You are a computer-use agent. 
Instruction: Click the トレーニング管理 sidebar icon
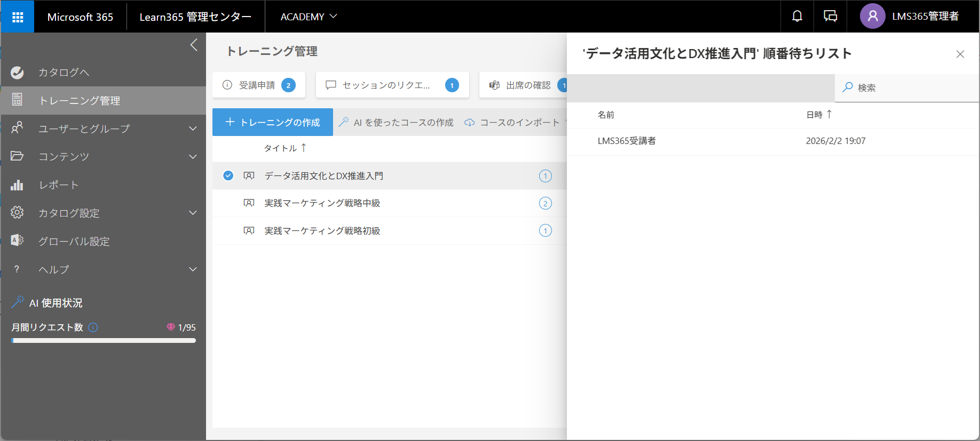[17, 100]
